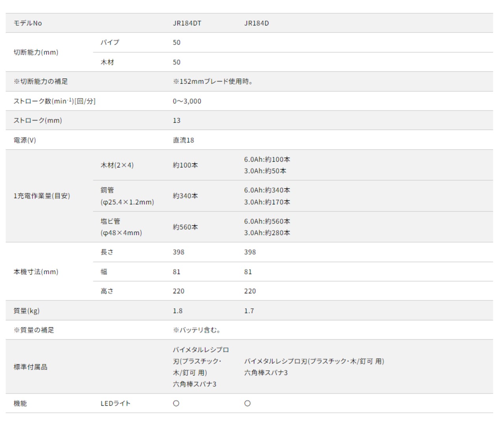
Task: Click the JR184D LED light circle mark
Action: (x=247, y=403)
